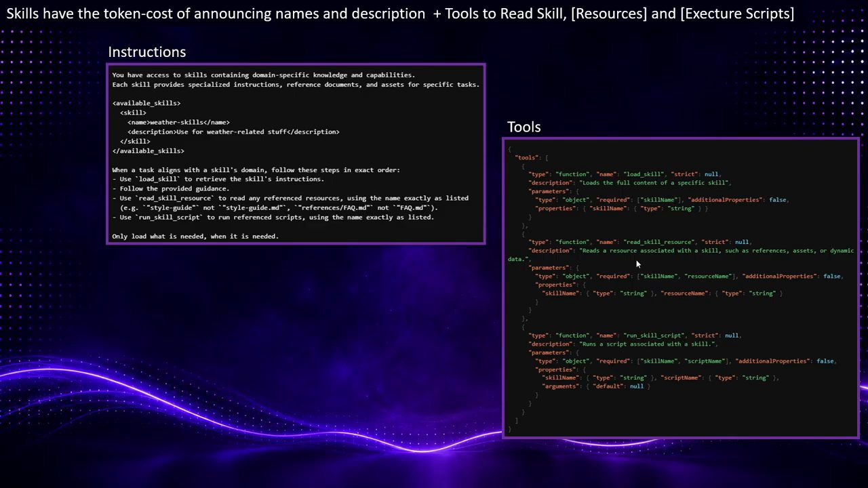Click the properties line containing "resourceName": { "type": "string" }
Viewport: 868px width, 488px height.
pos(662,293)
